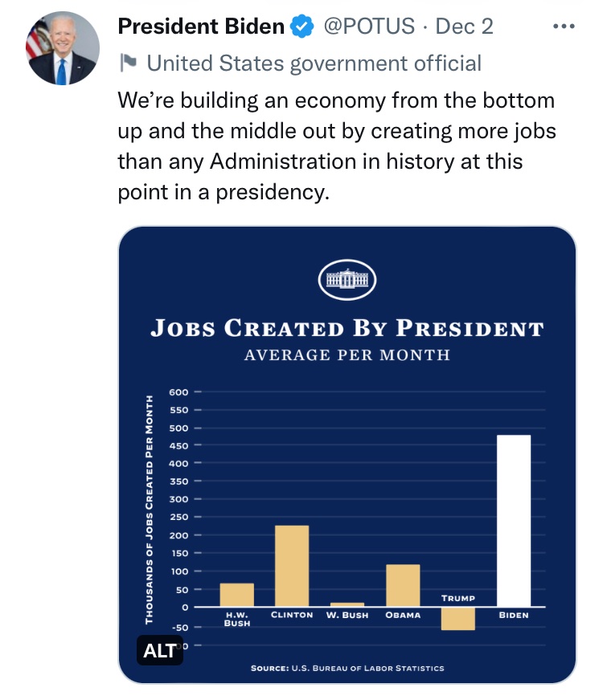Click the Obama bar in chart
This screenshot has height=700, width=603.
coord(403,585)
